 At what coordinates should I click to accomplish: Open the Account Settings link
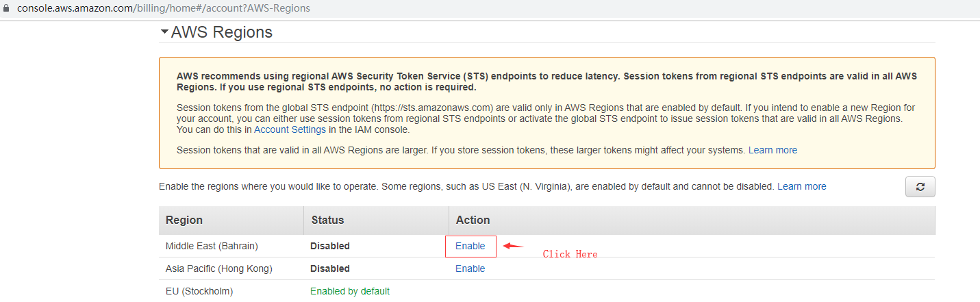point(290,129)
